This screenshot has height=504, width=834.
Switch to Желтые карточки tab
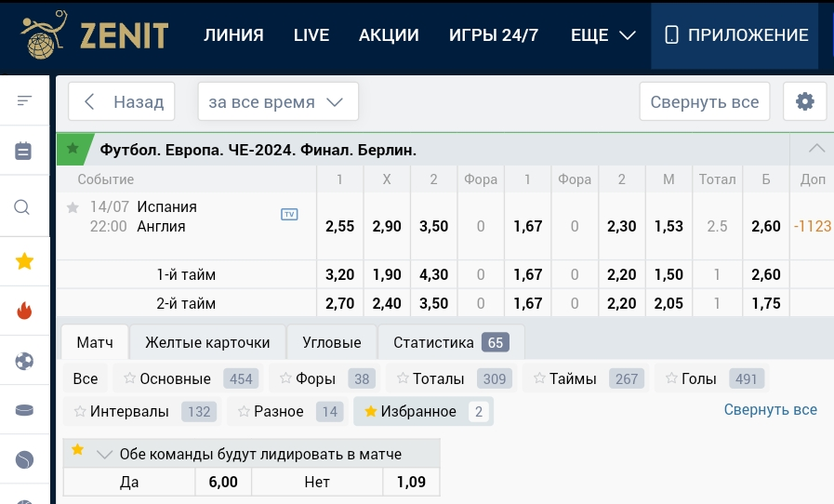tap(207, 342)
